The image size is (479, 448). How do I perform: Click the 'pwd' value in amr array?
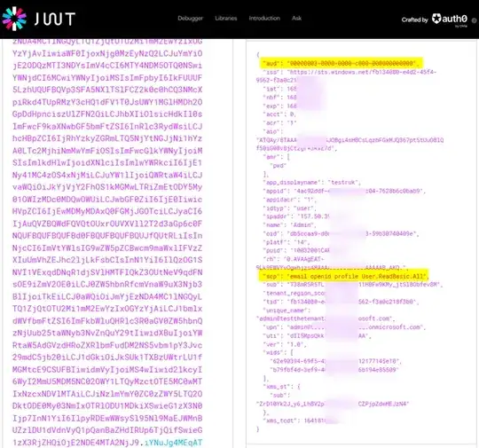(278, 166)
